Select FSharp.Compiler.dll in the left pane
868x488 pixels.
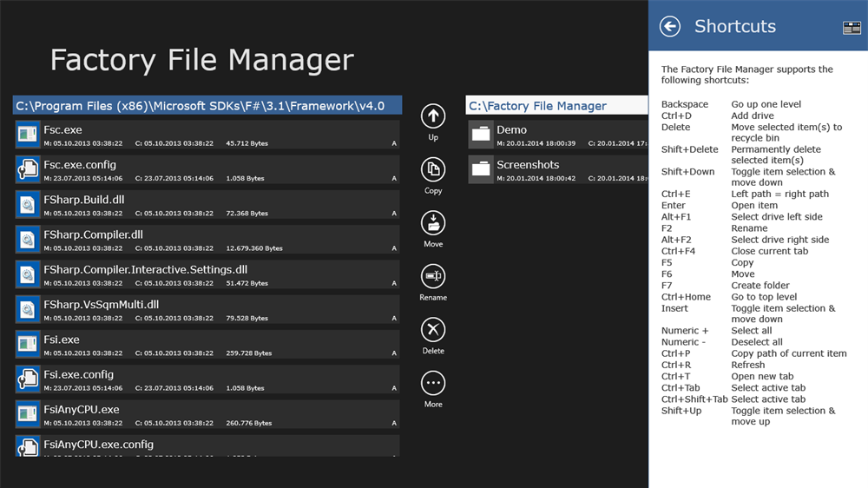pos(208,240)
